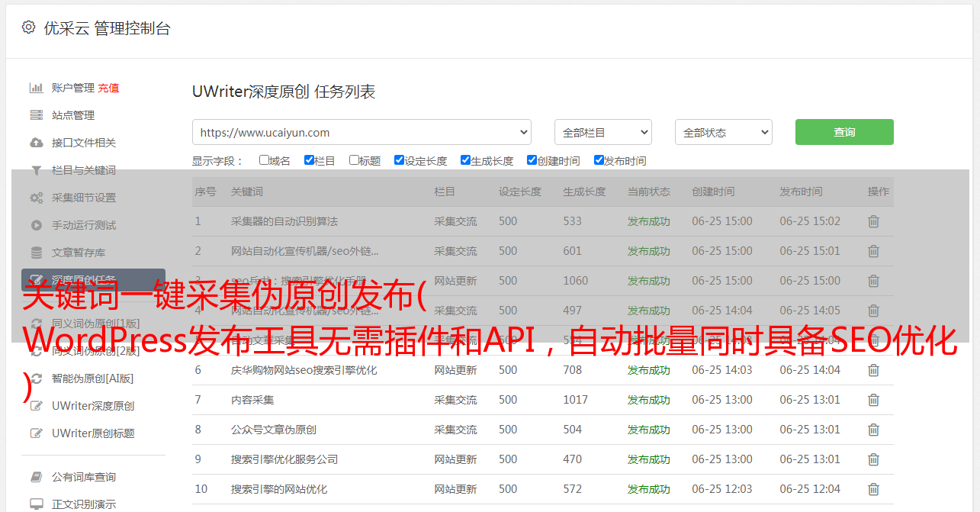Expand the 全部栏目 dropdown
The image size is (980, 512).
[x=603, y=132]
